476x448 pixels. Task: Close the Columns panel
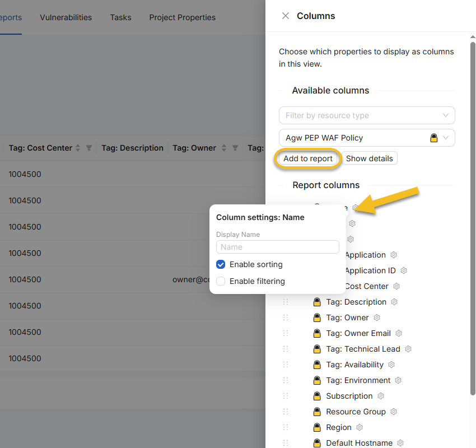coord(286,16)
